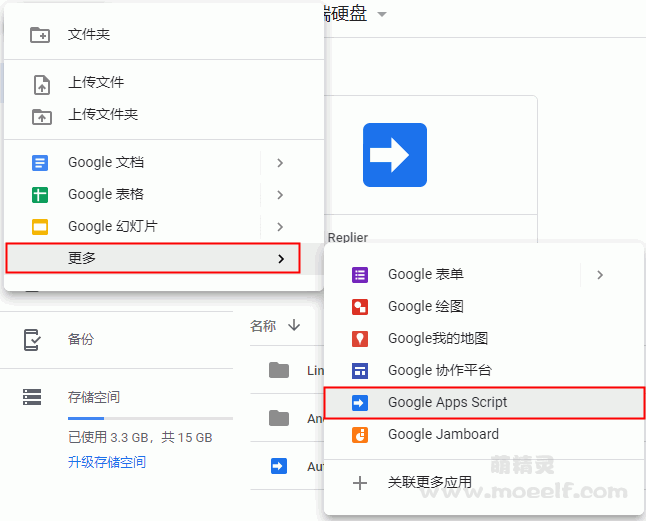Click the Google Apps Script menu icon
646x521 pixels.
click(360, 403)
